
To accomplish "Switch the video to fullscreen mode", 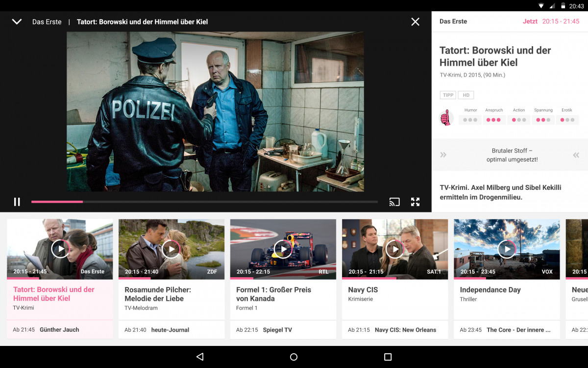I will tap(416, 202).
